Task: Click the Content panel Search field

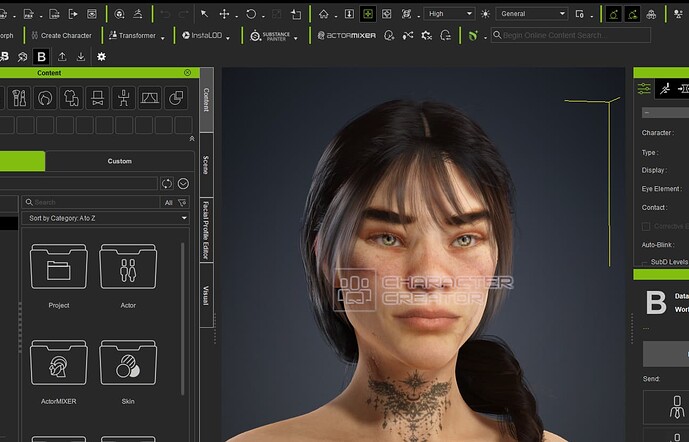Action: point(91,202)
